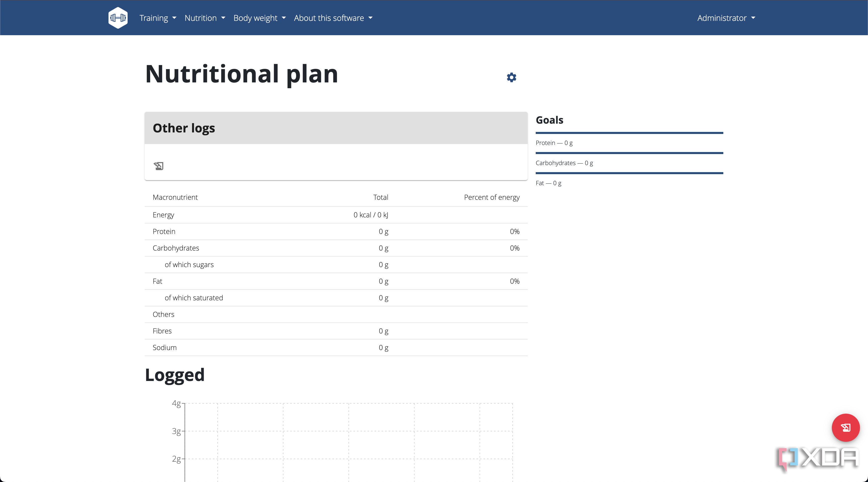The width and height of the screenshot is (868, 482).
Task: Click the Logged section heading
Action: (175, 375)
